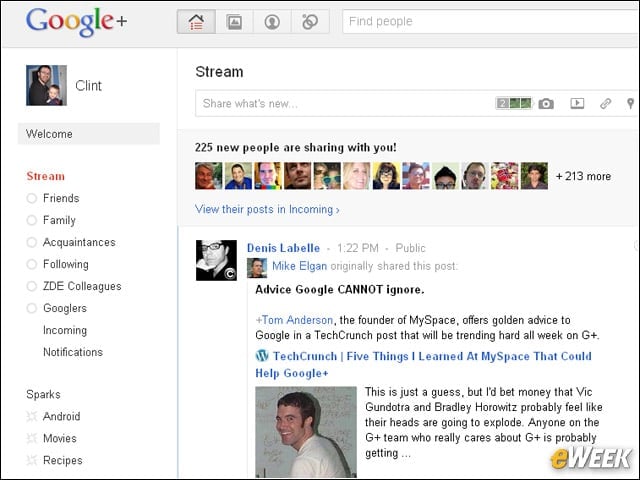Select the Family circle radio button
The image size is (640, 480).
coord(31,220)
